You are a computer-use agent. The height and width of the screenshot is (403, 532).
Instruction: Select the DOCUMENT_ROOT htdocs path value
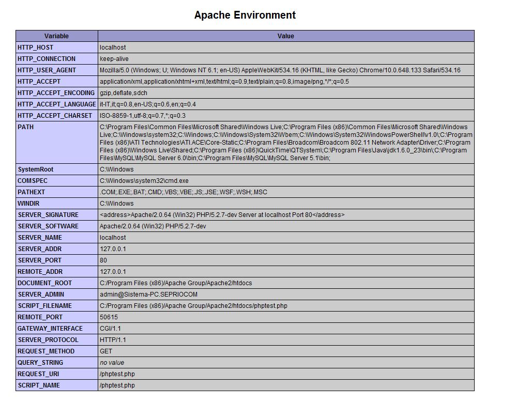point(176,283)
